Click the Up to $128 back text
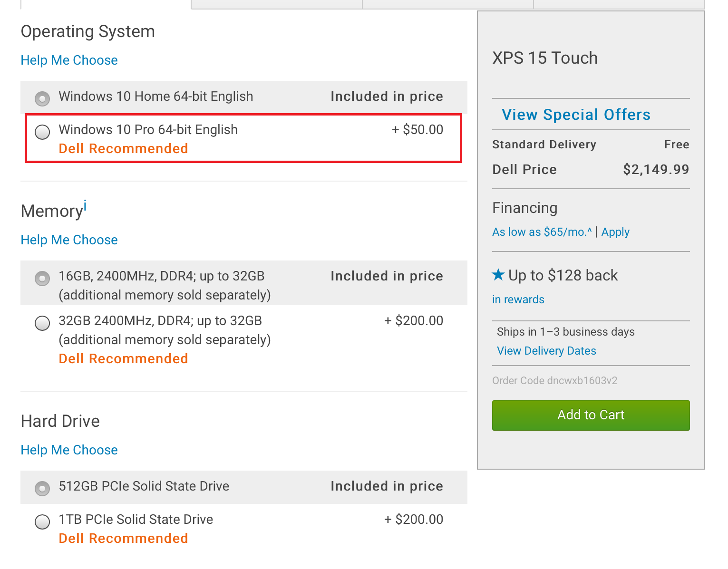The width and height of the screenshot is (728, 569). click(563, 275)
